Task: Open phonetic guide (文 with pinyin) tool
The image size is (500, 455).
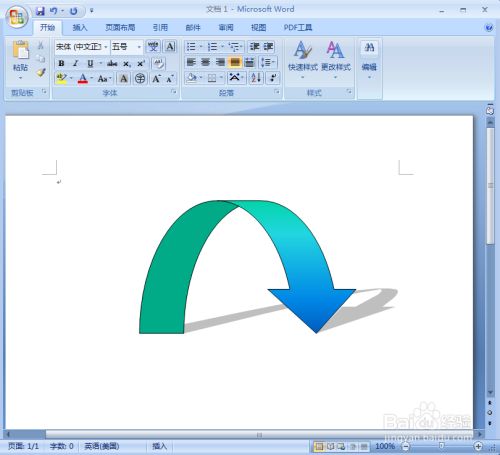Action: [x=153, y=46]
